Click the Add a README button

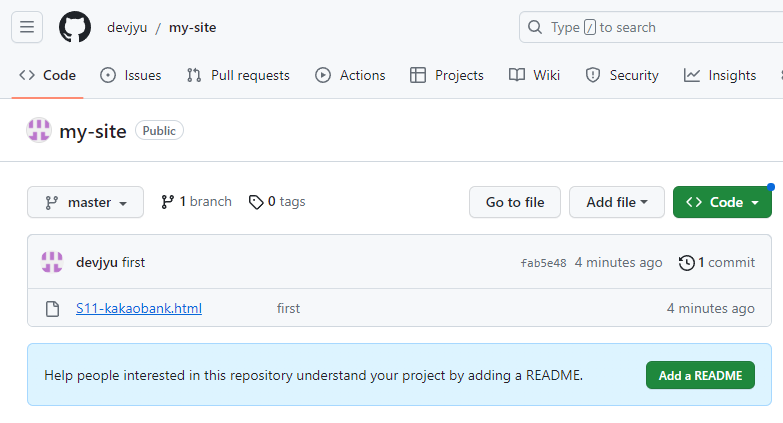pyautogui.click(x=700, y=376)
